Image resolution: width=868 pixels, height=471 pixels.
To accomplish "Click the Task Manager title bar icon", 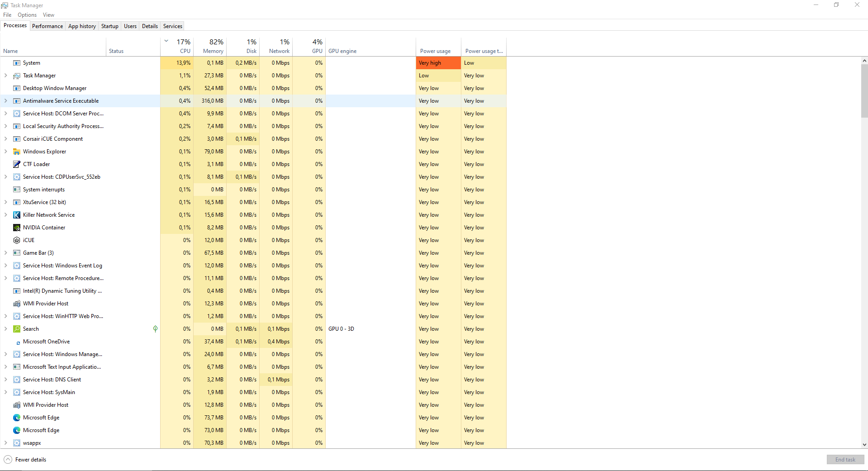I will click(x=5, y=5).
